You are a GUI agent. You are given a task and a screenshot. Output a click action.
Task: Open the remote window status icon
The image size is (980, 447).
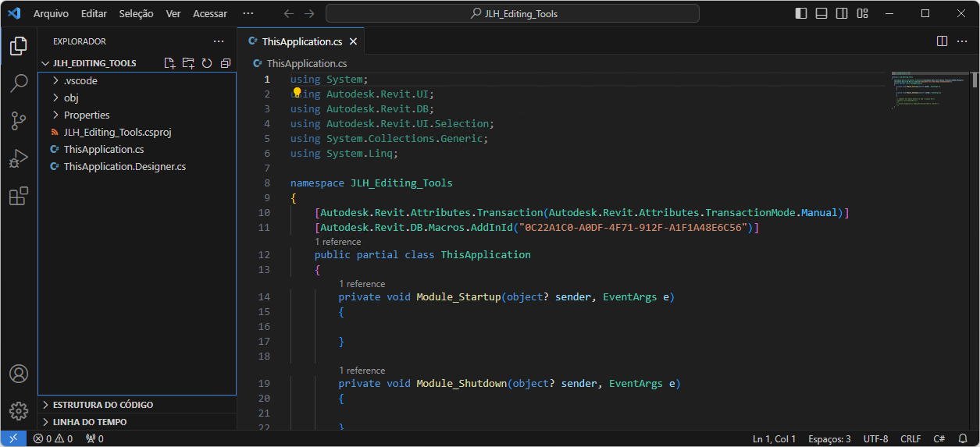tap(13, 438)
